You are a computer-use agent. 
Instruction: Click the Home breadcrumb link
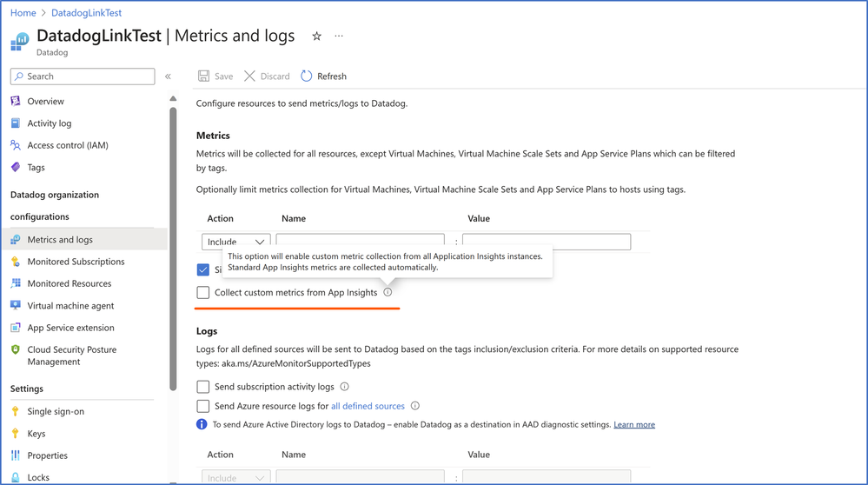click(23, 13)
